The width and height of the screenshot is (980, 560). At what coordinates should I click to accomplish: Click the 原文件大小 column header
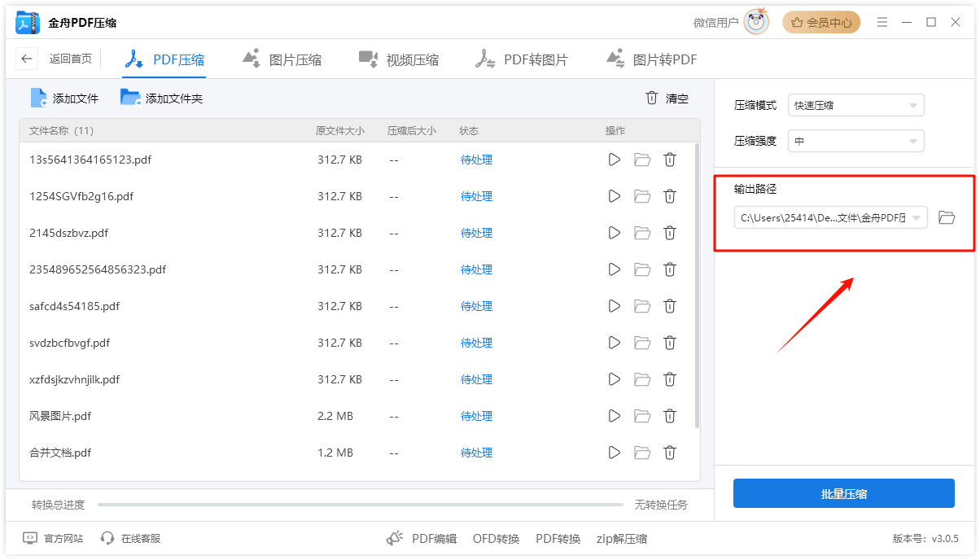[340, 130]
